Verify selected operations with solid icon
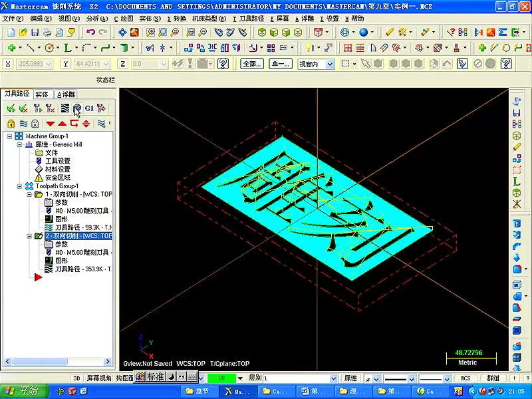This screenshot has height=399, width=532. click(x=77, y=108)
